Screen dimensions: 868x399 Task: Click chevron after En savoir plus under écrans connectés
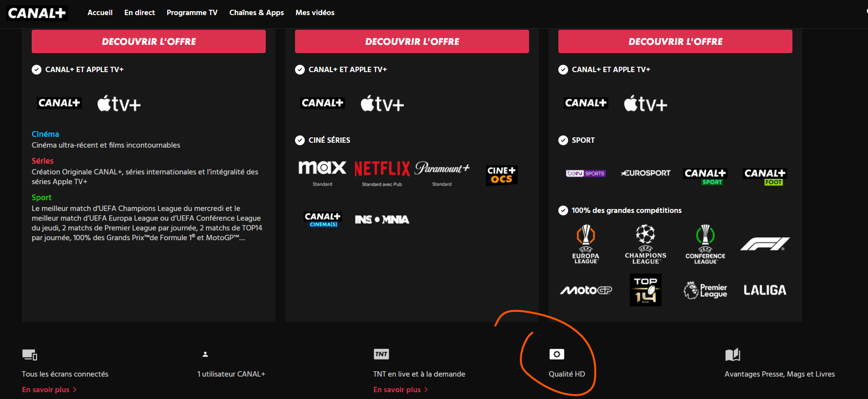coord(75,390)
